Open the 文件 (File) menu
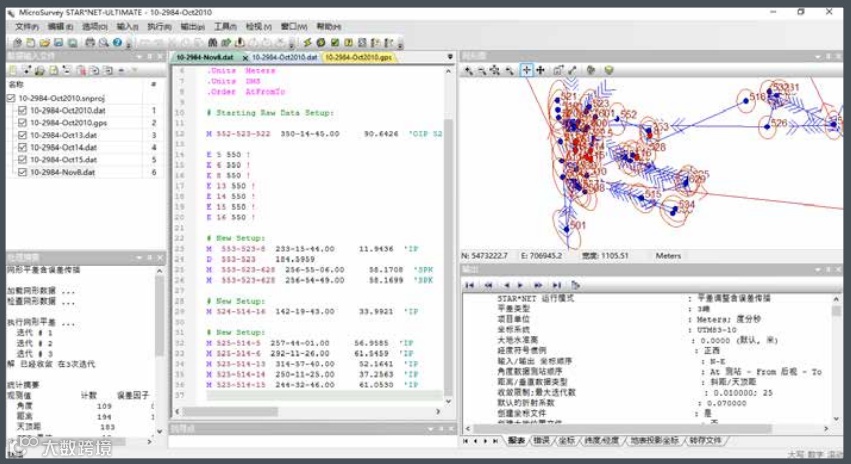 click(x=27, y=27)
